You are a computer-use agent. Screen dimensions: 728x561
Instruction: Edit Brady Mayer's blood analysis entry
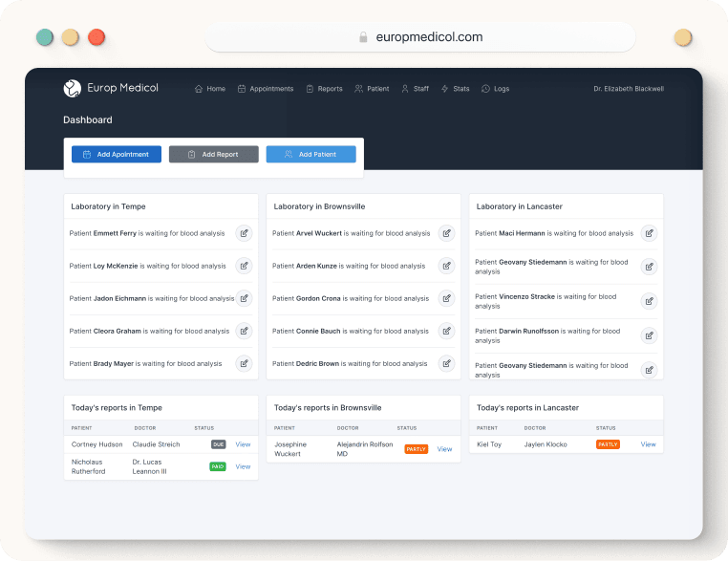244,363
